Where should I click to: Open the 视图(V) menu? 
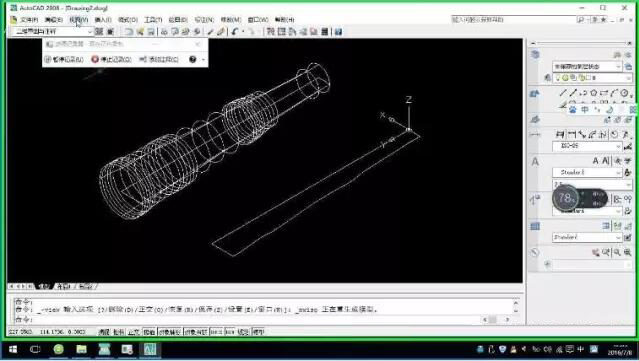[79, 20]
